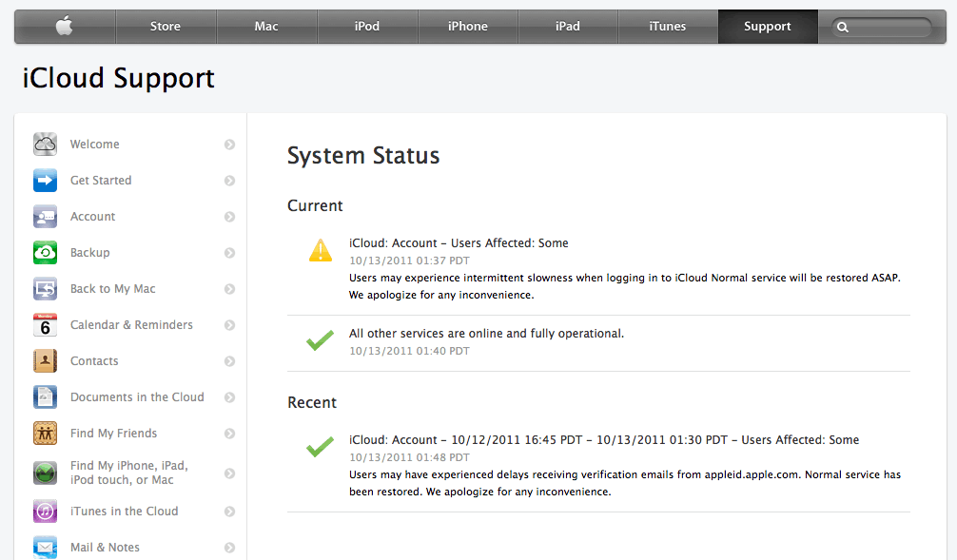
Task: Click the Get Started arrow icon
Action: tap(45, 180)
